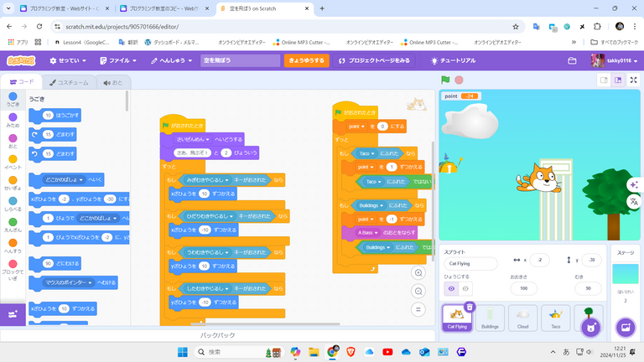Screen dimensions: 644x362
Task: Select the せいぎょ (Control) block category
Action: [13, 183]
